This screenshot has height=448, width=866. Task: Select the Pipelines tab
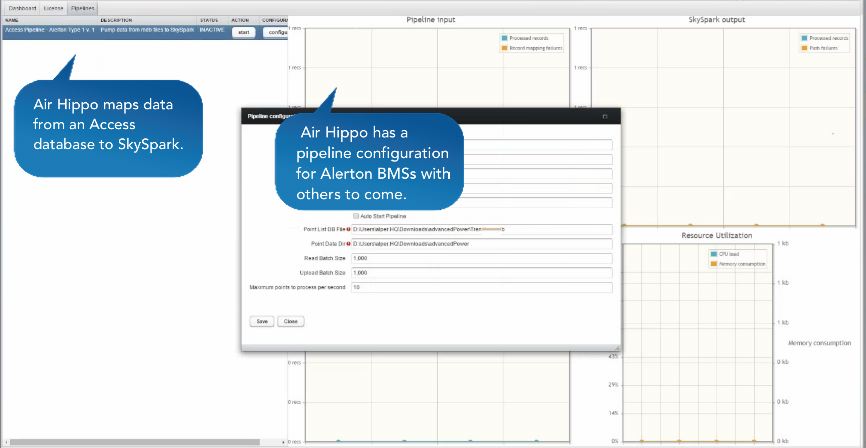82,8
